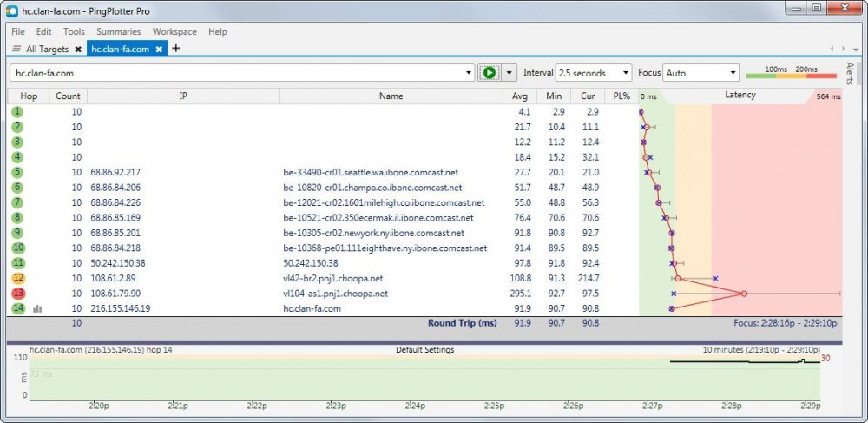Open the Interval 2.5 seconds dropdown
Image resolution: width=868 pixels, height=423 pixels.
pyautogui.click(x=594, y=73)
